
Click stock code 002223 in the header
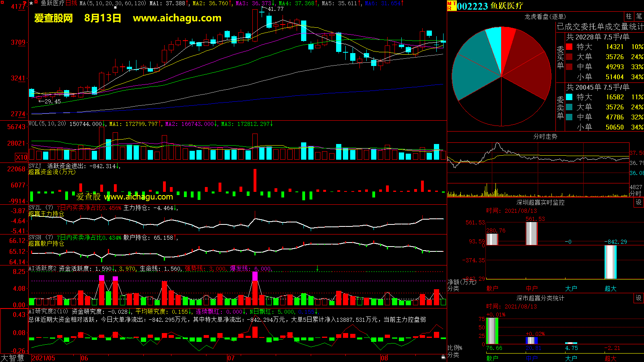point(473,6)
